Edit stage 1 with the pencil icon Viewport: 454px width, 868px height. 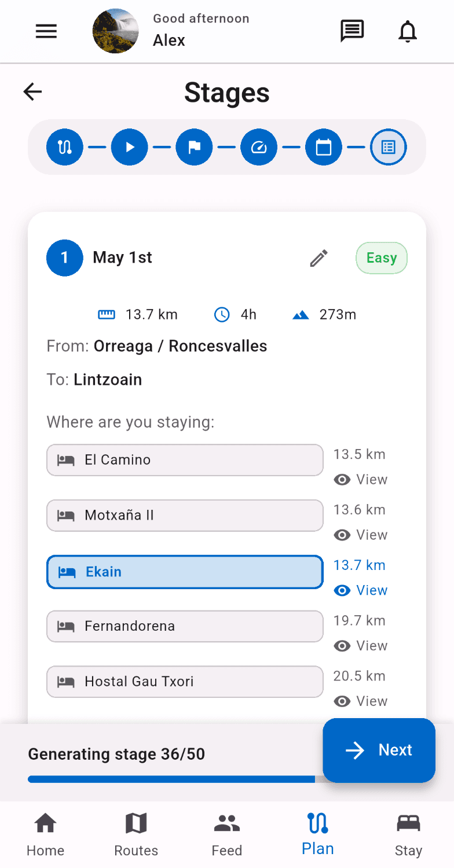point(319,258)
